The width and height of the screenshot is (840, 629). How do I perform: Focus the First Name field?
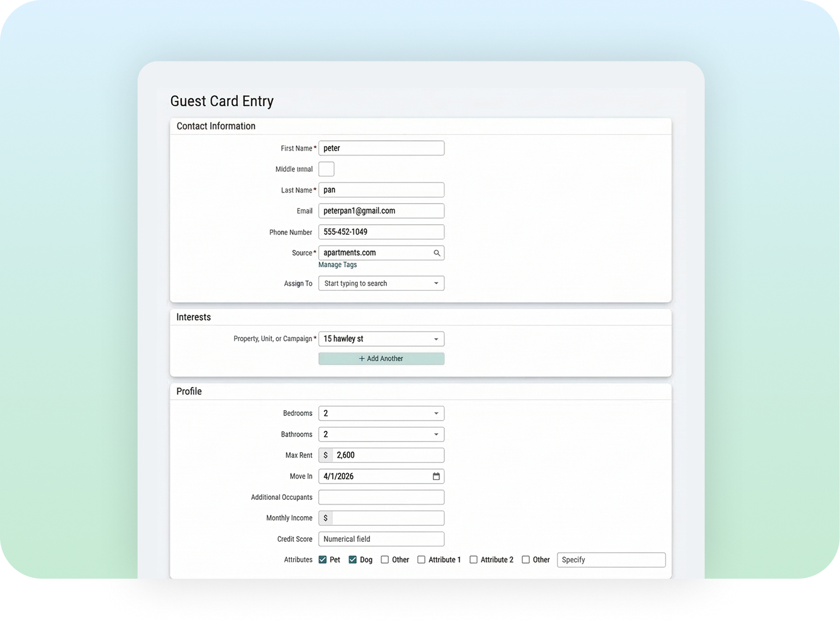point(381,148)
